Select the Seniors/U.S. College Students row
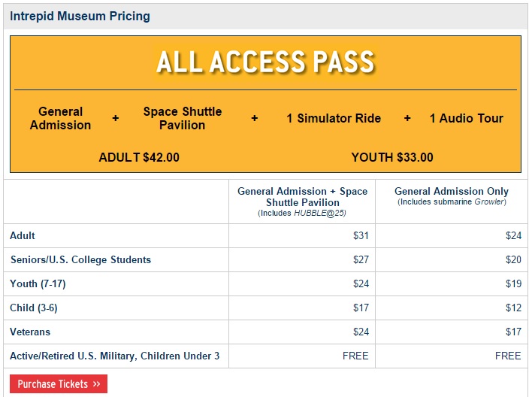 pos(80,259)
